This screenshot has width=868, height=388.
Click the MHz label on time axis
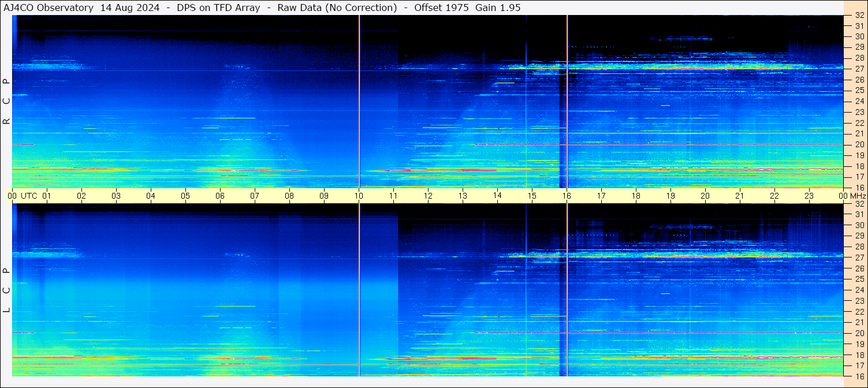(858, 196)
